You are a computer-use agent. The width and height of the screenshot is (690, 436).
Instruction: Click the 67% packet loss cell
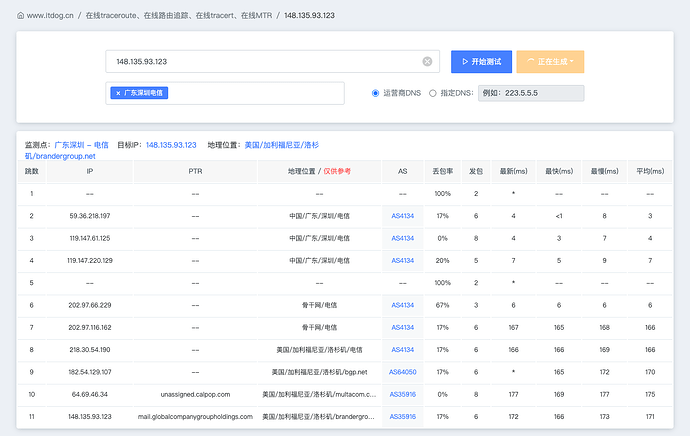coord(443,305)
